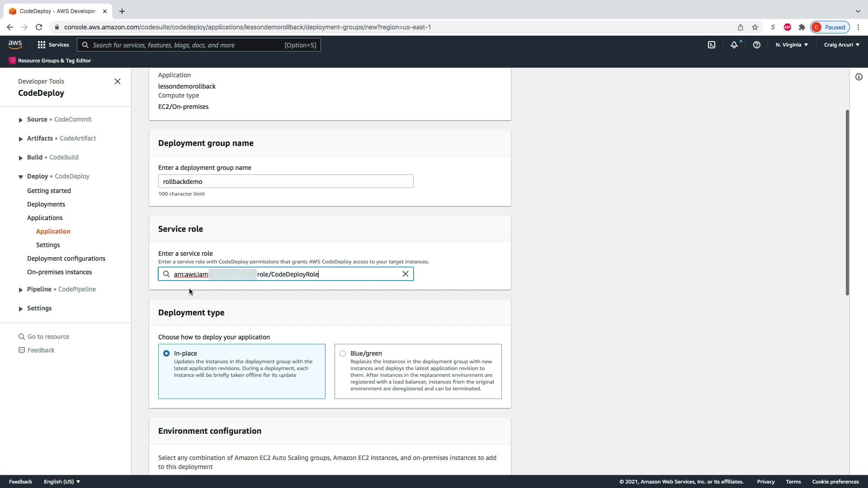Open the notifications bell icon
Viewport: 868px width, 488px height.
(x=734, y=45)
